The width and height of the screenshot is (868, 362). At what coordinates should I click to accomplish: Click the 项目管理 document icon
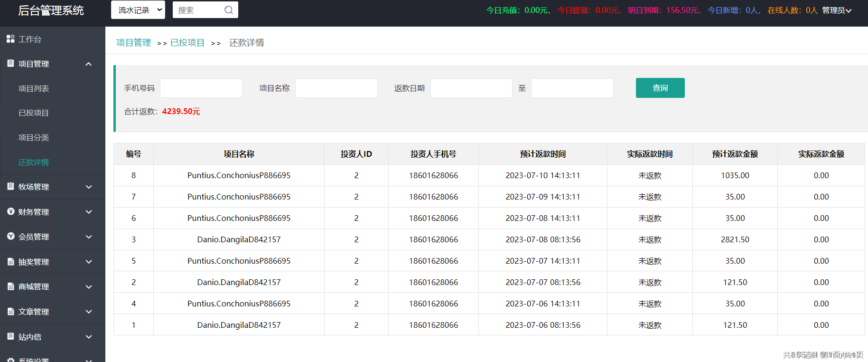tap(10, 63)
